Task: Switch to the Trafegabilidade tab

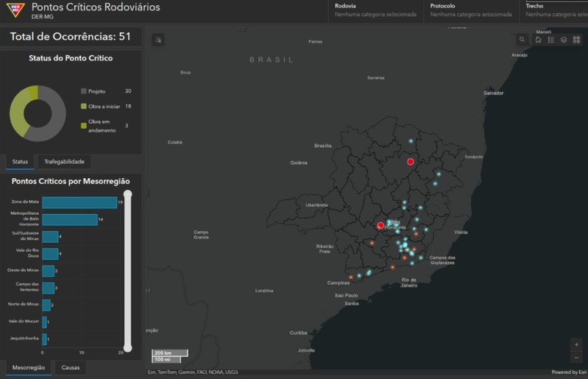Action: pos(65,162)
